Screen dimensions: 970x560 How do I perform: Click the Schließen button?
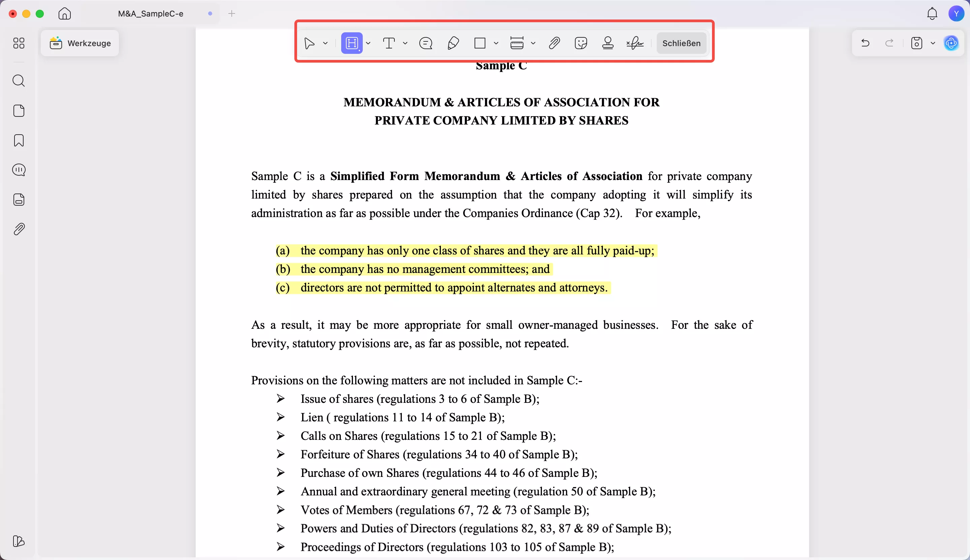(681, 43)
